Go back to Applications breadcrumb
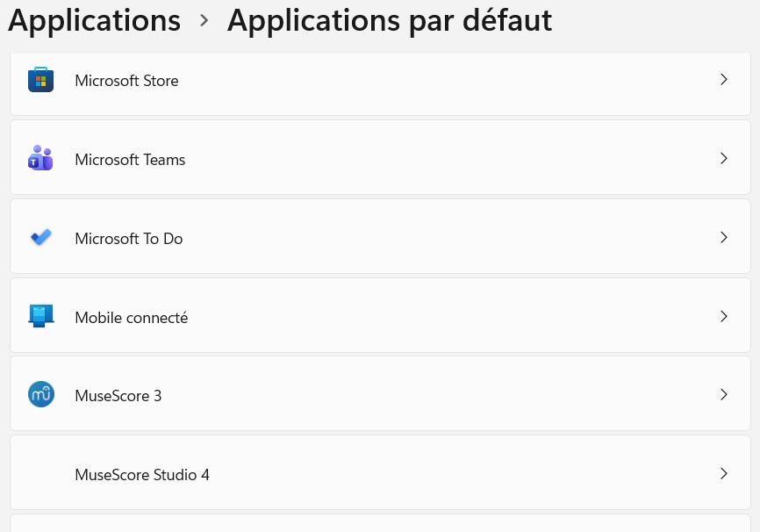Screen dimensions: 760x532 94,19
